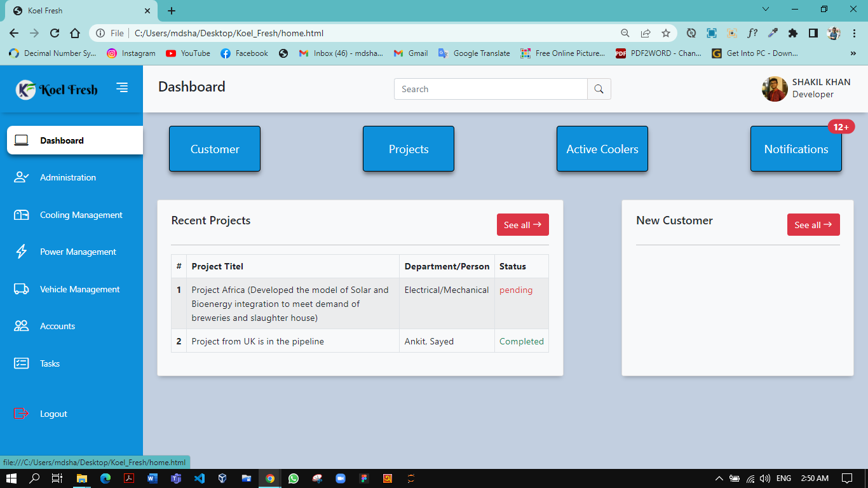This screenshot has height=488, width=868.
Task: Click the 12+ notifications badge
Action: pos(841,127)
